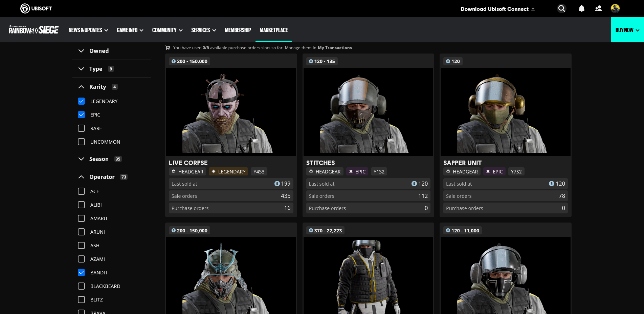Click the headgear icon on Sapper Unit tag
This screenshot has width=644, height=314.
click(448, 171)
